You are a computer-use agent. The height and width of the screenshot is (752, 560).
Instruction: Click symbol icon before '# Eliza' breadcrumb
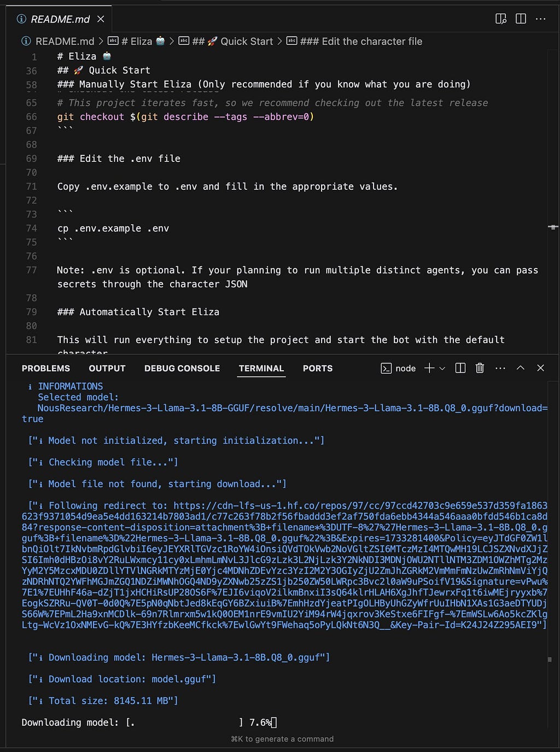[113, 41]
